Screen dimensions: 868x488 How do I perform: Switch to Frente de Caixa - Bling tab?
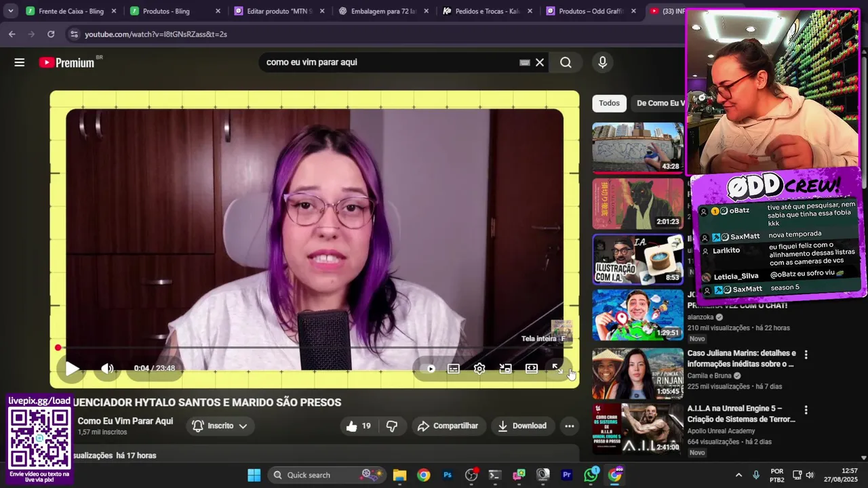[71, 12]
